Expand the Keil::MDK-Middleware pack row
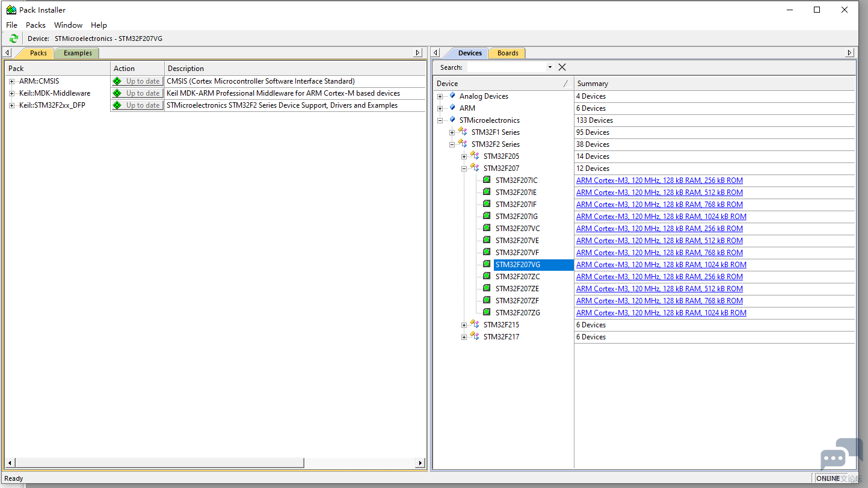Viewport: 868px width, 488px height. (x=11, y=93)
